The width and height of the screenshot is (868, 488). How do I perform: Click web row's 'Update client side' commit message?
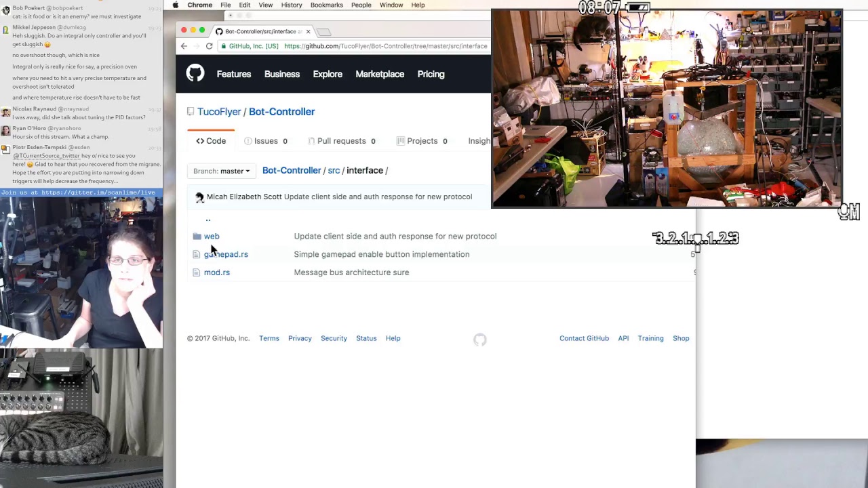[x=395, y=237]
